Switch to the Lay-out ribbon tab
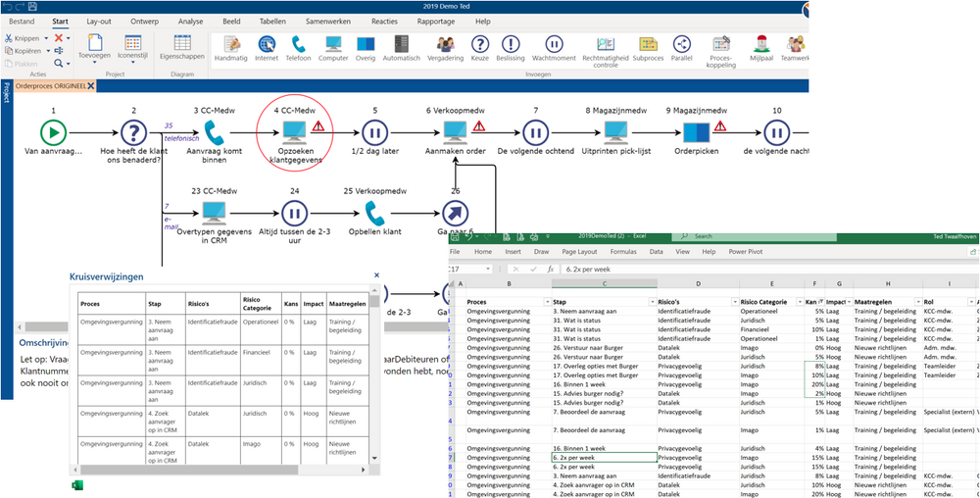This screenshot has height=498, width=980. (x=99, y=22)
